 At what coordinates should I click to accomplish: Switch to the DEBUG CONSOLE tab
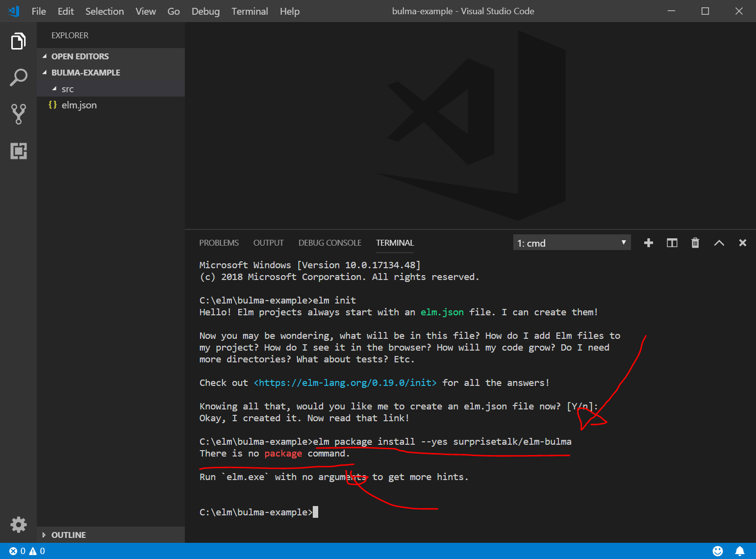point(330,243)
